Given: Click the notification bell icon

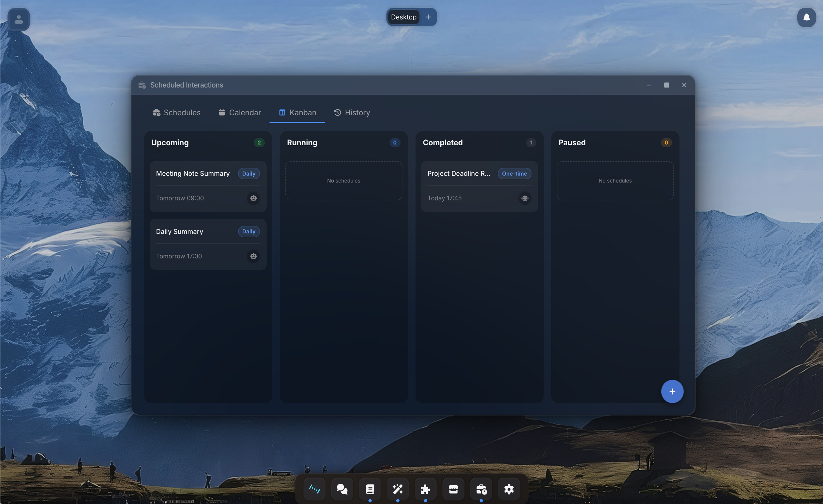Looking at the screenshot, I should [x=806, y=17].
